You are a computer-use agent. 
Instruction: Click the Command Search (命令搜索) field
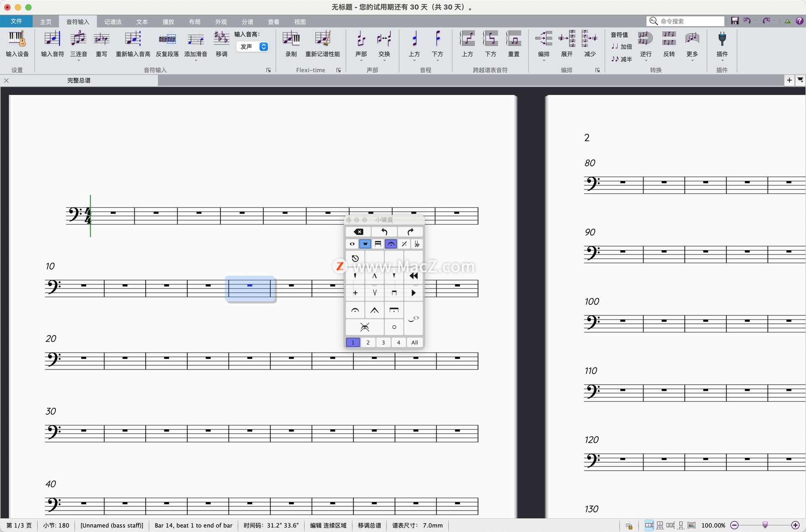pyautogui.click(x=686, y=21)
